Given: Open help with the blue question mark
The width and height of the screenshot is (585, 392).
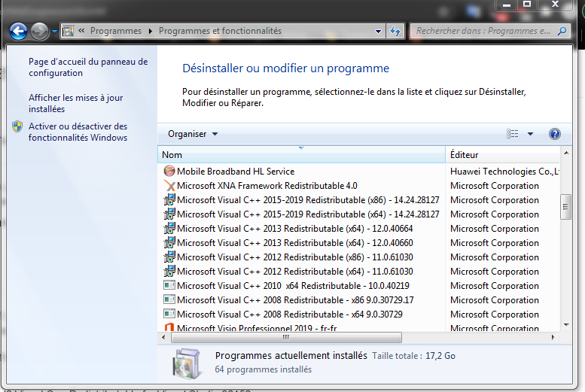Looking at the screenshot, I should 555,133.
